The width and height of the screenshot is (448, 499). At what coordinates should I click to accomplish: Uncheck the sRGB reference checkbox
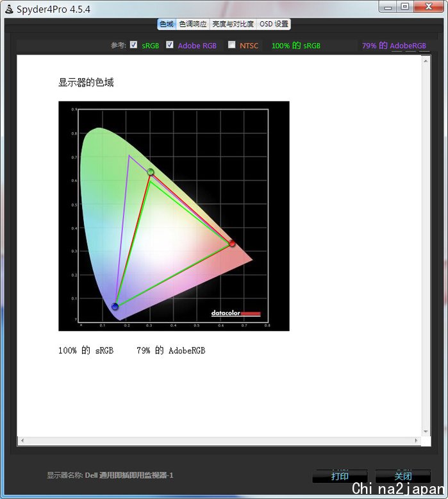click(133, 44)
